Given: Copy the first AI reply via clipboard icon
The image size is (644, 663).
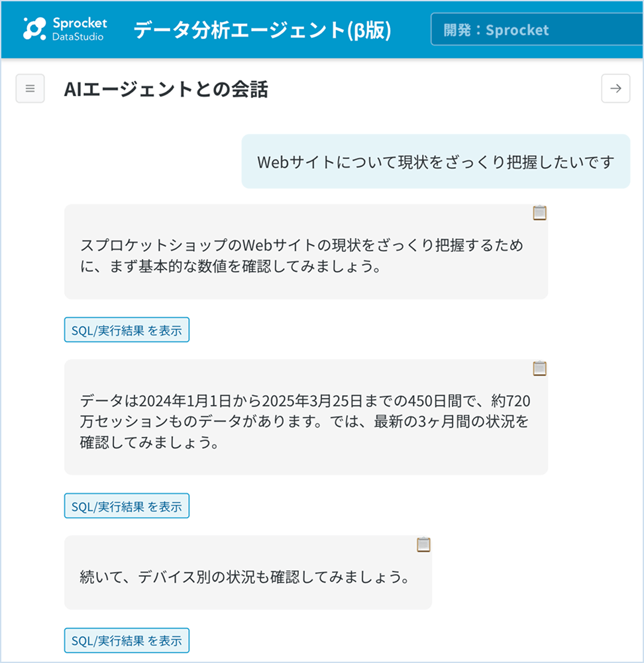Looking at the screenshot, I should (539, 213).
